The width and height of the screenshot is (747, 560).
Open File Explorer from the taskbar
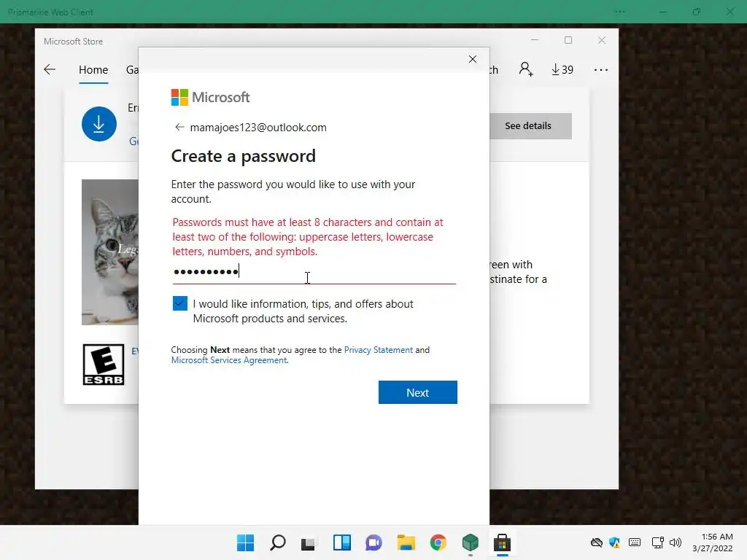point(406,542)
